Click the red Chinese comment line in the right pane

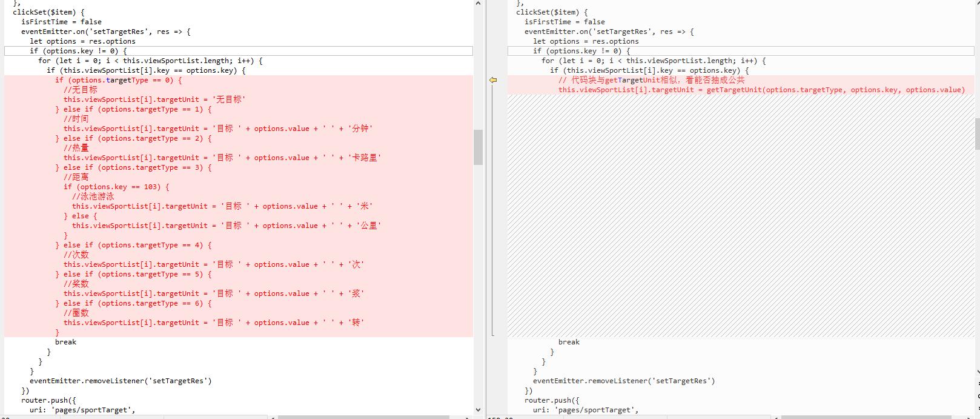[652, 80]
